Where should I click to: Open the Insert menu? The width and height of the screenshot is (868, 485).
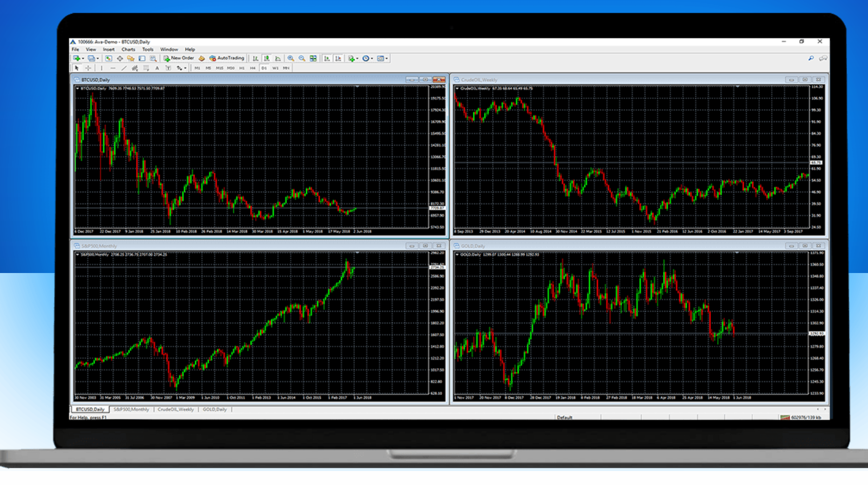tap(109, 49)
